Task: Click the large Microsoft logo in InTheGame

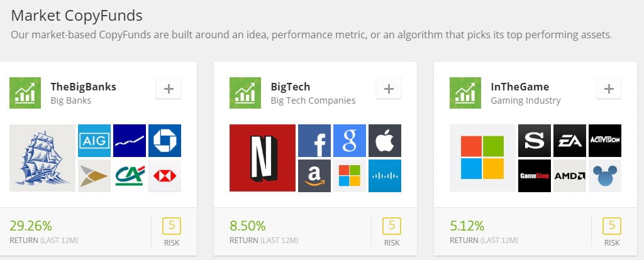Action: click(x=482, y=158)
